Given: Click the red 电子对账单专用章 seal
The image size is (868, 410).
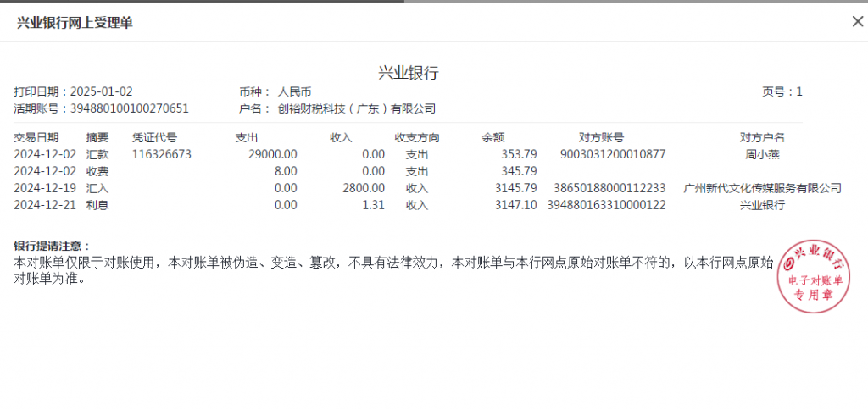Looking at the screenshot, I should click(x=814, y=277).
